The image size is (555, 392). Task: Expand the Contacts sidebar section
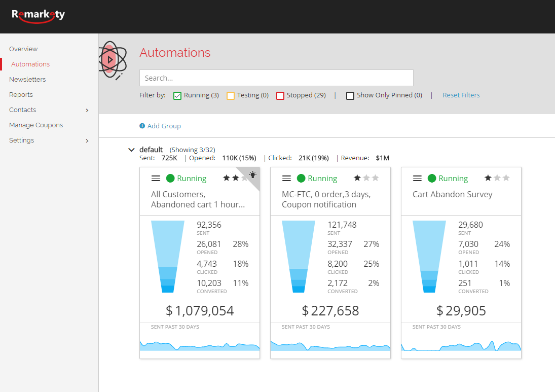(x=22, y=110)
